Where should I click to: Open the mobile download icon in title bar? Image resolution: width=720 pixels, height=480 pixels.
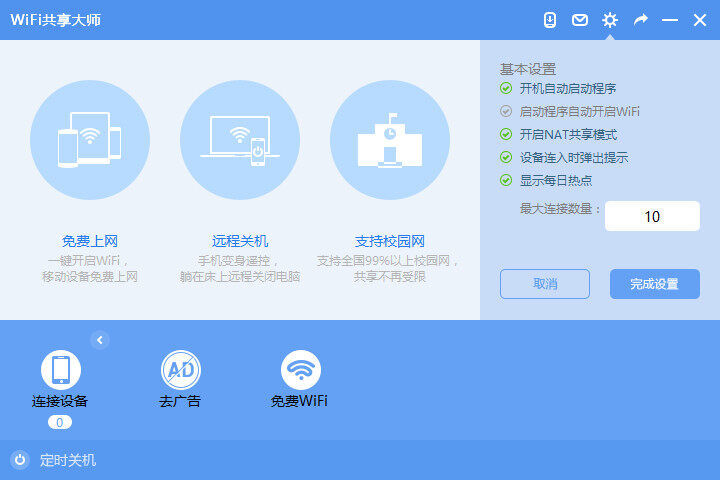tap(550, 20)
